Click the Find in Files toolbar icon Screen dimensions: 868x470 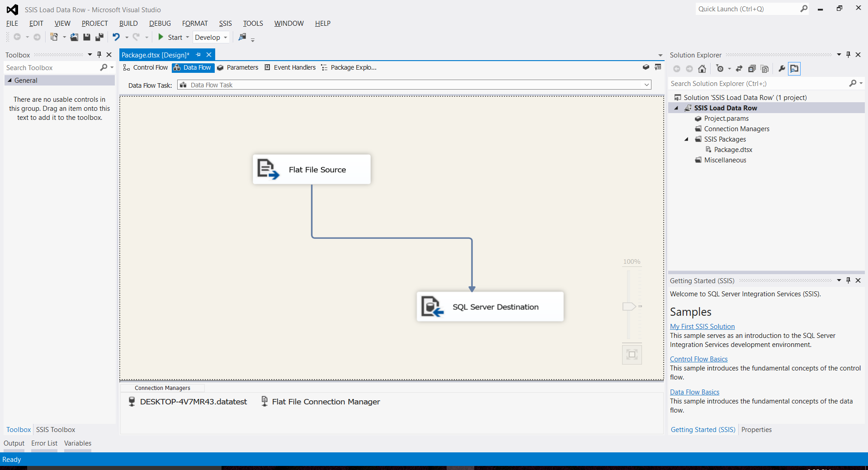(x=242, y=37)
